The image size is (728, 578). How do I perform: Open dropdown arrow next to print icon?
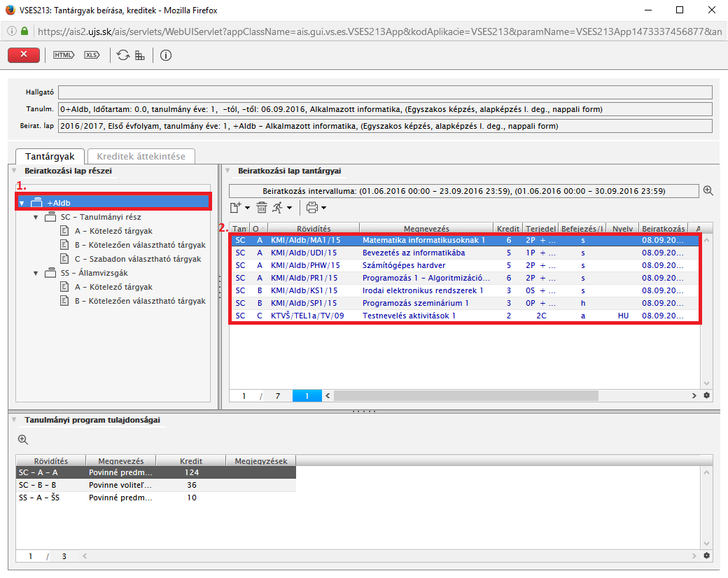click(324, 208)
